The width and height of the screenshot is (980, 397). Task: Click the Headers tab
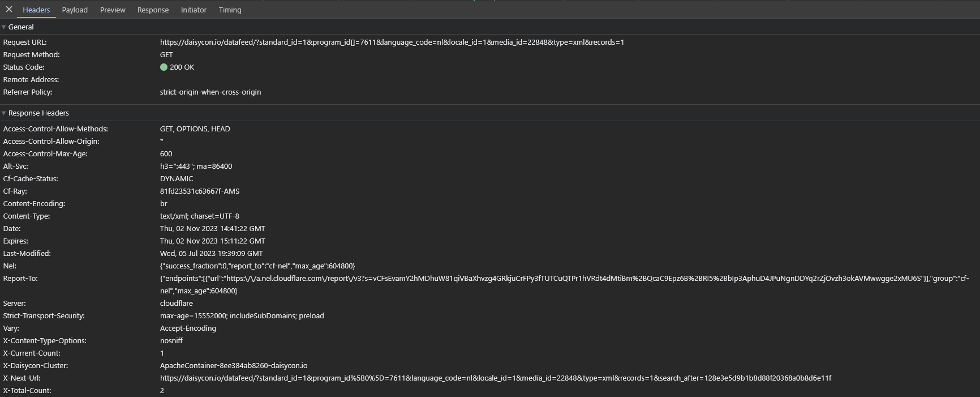pos(36,10)
